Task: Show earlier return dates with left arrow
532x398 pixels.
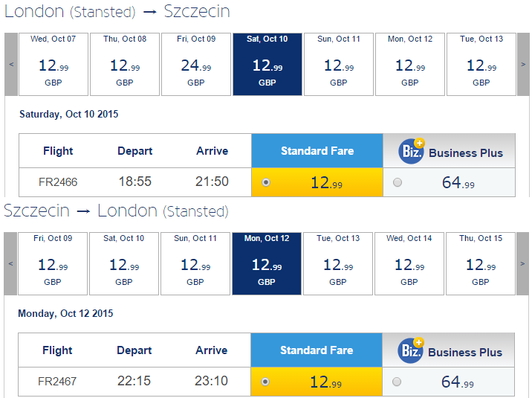Action: 10,263
